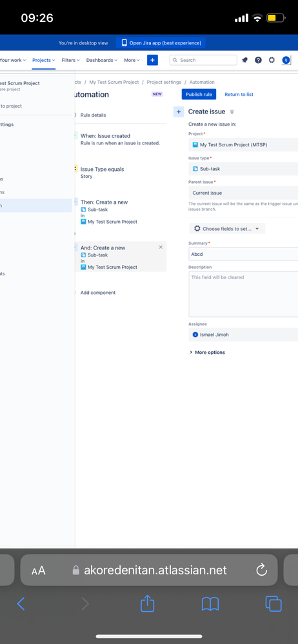This screenshot has width=298, height=644.
Task: Click Add component
Action: [98, 293]
